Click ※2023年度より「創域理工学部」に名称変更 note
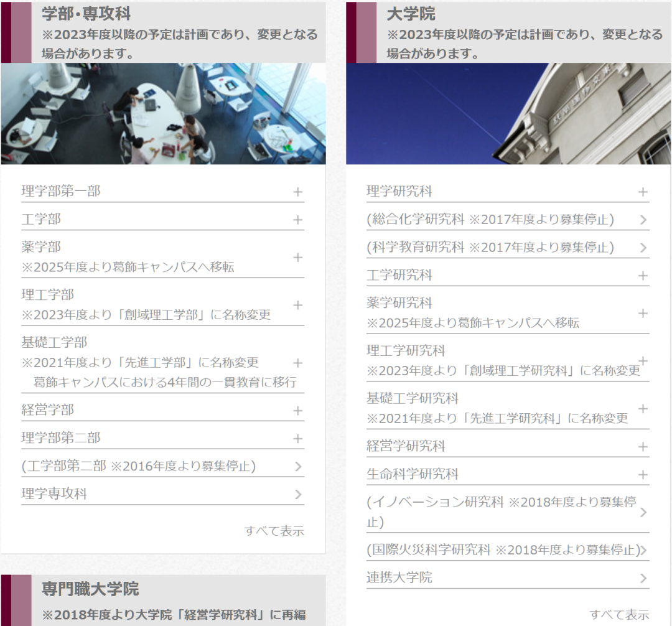This screenshot has height=626, width=672. click(x=146, y=315)
